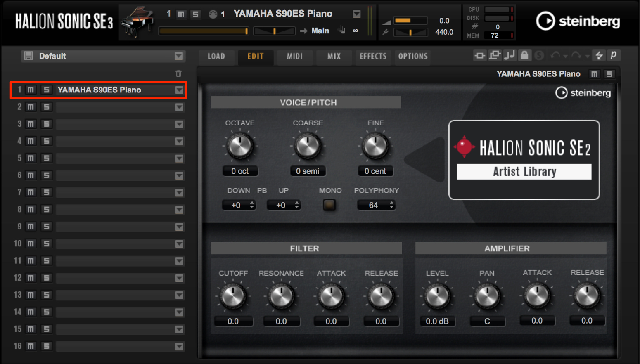Screen dimensions: 640x364
Task: Click the undo arrow icon
Action: (555, 55)
